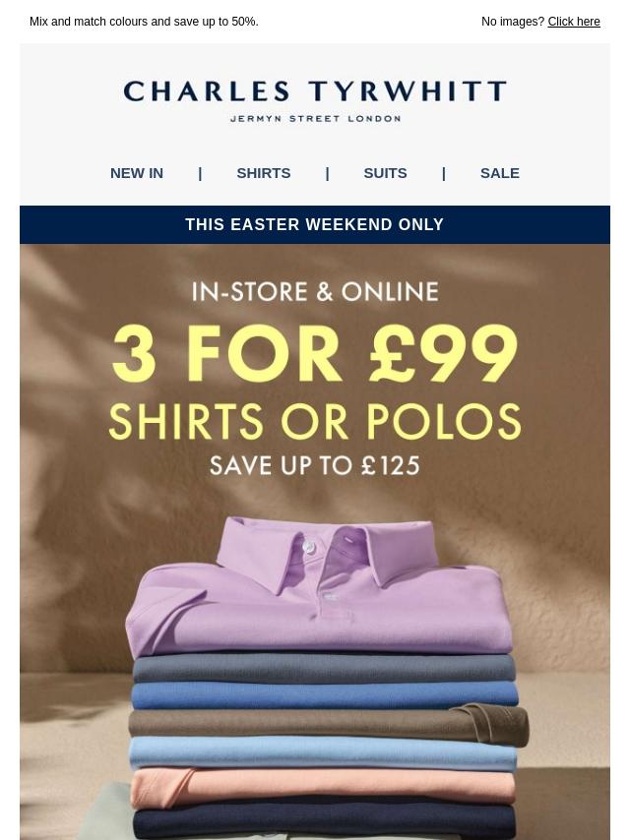Image resolution: width=630 pixels, height=840 pixels.
Task: Select the '3 FOR £99' headline
Action: [x=315, y=353]
